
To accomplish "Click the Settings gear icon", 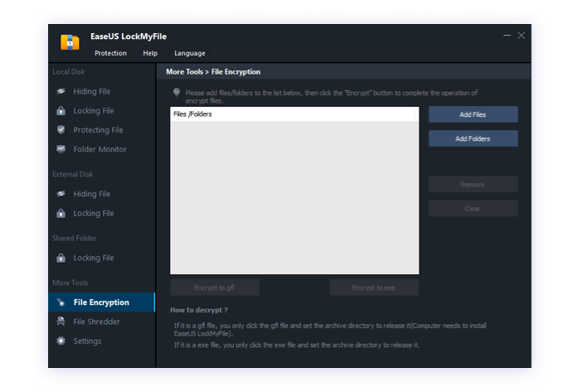I will (x=61, y=341).
